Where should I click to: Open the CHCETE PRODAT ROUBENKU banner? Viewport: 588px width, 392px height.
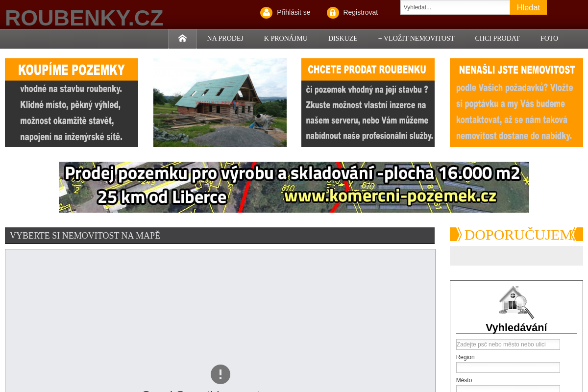click(x=368, y=102)
